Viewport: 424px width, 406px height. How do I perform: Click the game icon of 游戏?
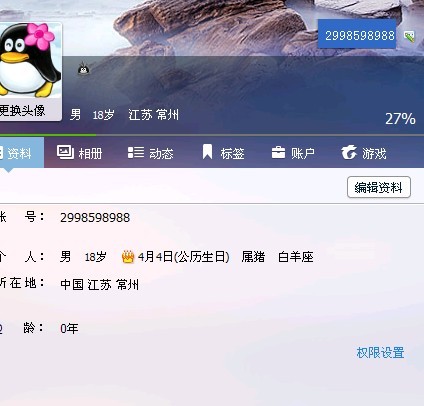349,152
